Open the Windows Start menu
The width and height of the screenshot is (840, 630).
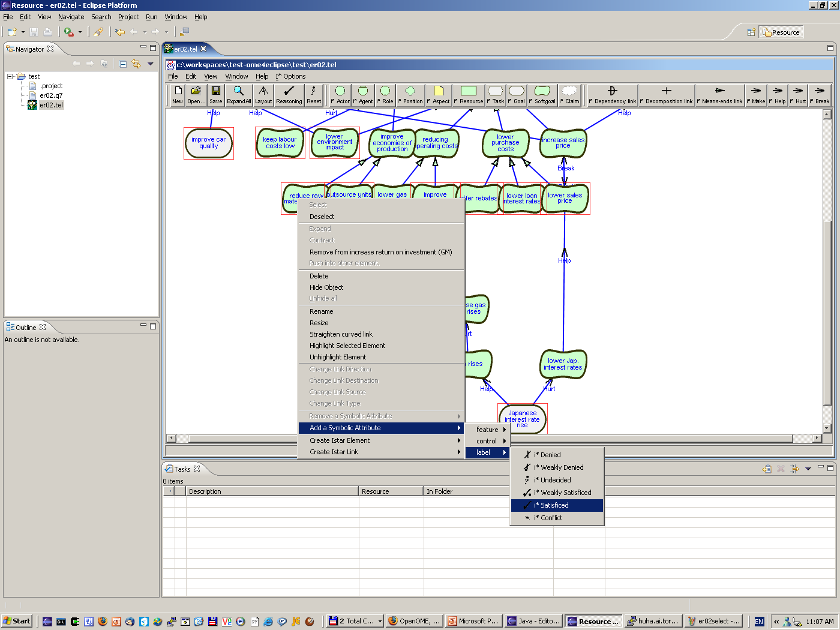pyautogui.click(x=16, y=620)
